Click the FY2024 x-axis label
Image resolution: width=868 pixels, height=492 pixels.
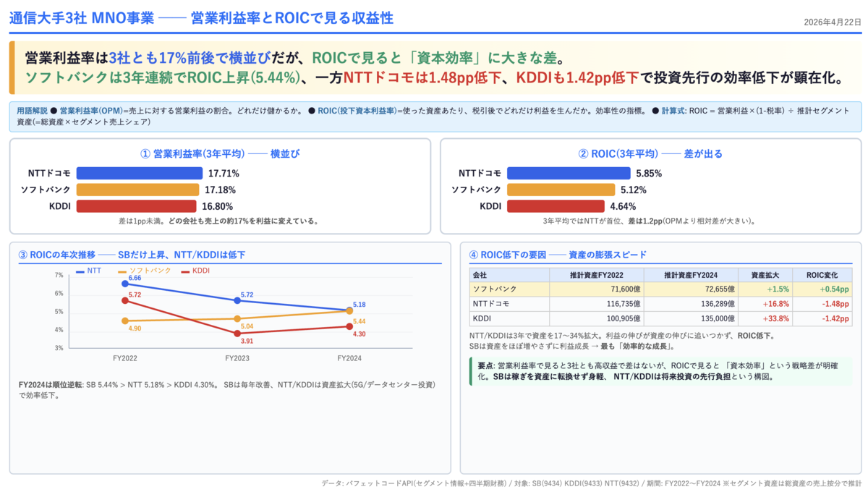[349, 357]
